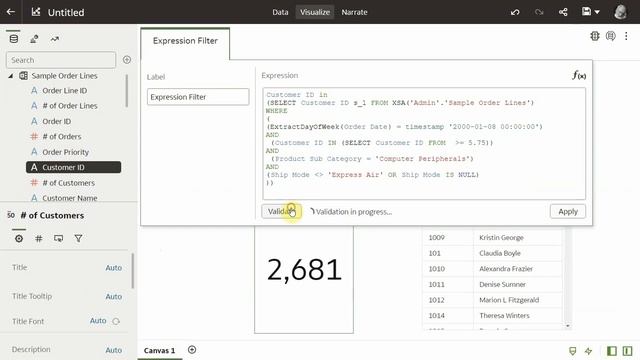Change the Title Tooltip Auto setting
This screenshot has height=360, width=640.
pos(113,296)
